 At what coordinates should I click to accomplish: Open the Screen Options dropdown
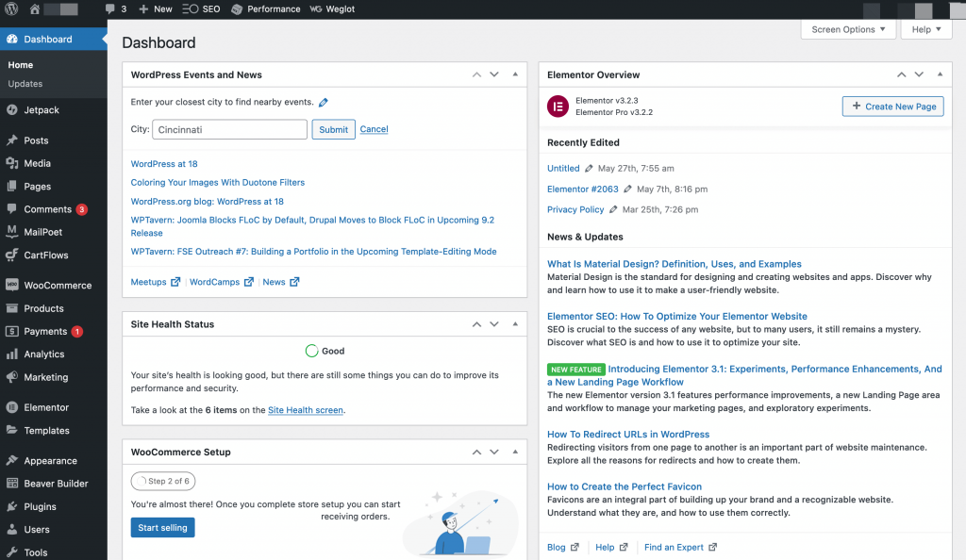pos(848,29)
